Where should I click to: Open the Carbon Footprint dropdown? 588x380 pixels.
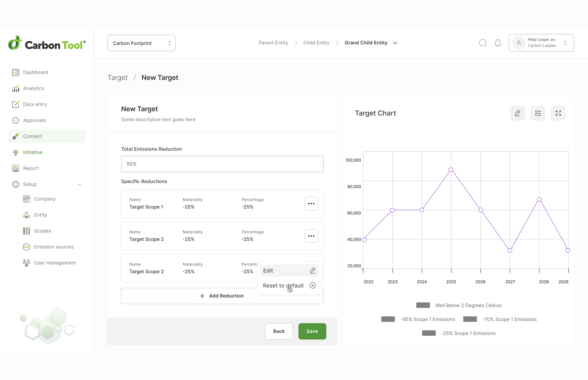(141, 43)
